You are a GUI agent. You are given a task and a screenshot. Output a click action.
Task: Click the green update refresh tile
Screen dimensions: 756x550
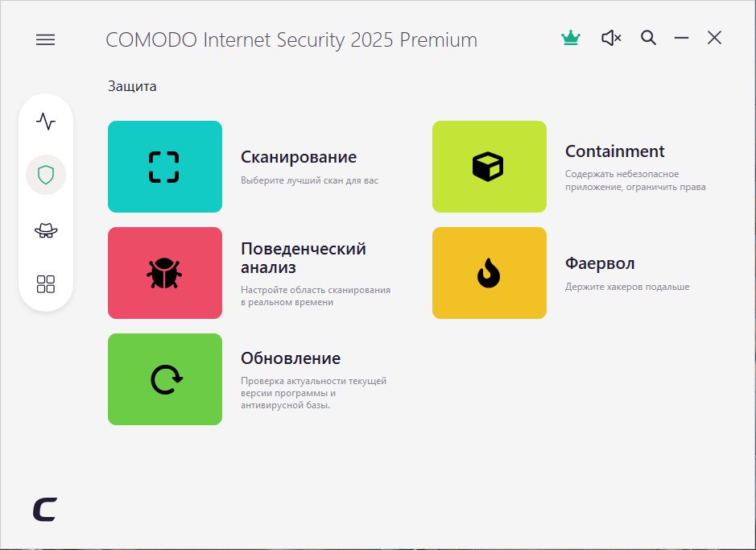(x=165, y=379)
